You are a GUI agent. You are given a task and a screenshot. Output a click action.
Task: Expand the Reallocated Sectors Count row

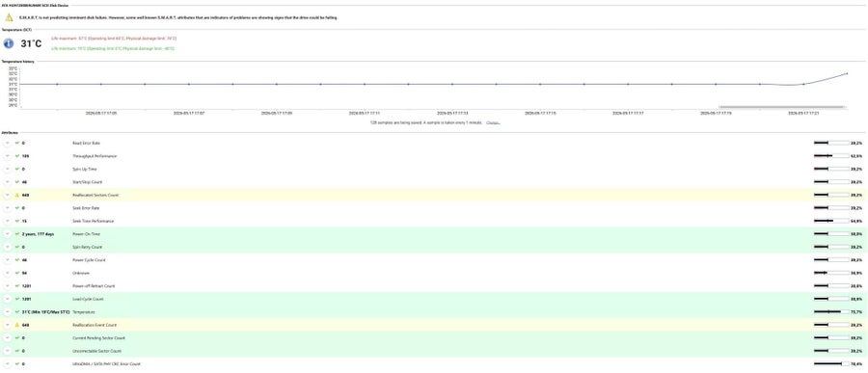point(7,195)
